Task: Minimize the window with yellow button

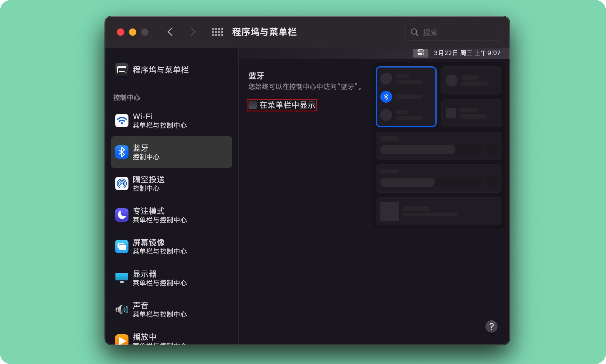Action: pos(133,32)
